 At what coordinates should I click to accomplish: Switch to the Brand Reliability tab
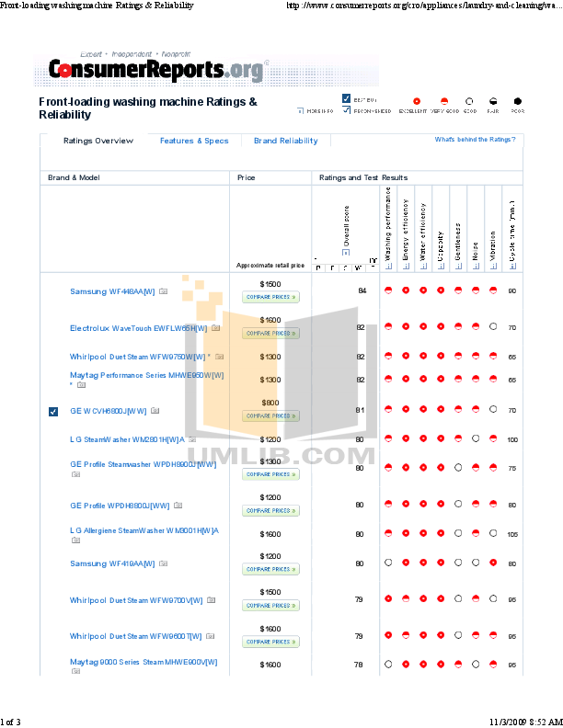(x=286, y=141)
